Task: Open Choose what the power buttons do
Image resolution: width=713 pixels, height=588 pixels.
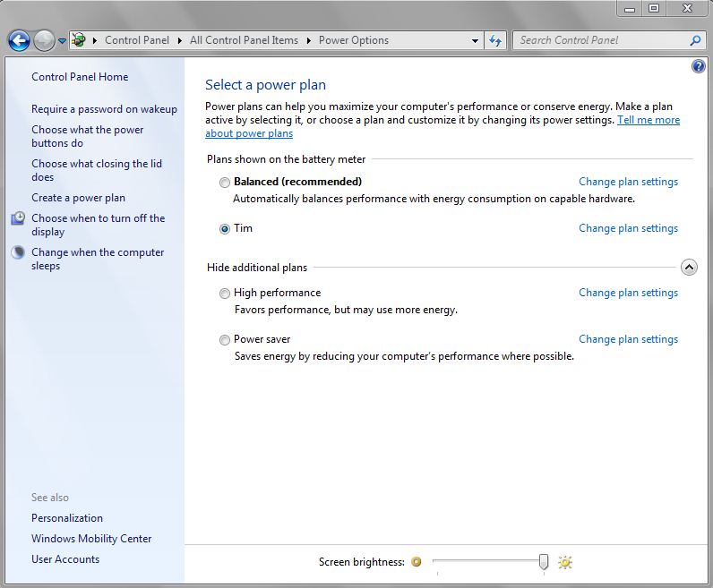Action: pos(87,136)
